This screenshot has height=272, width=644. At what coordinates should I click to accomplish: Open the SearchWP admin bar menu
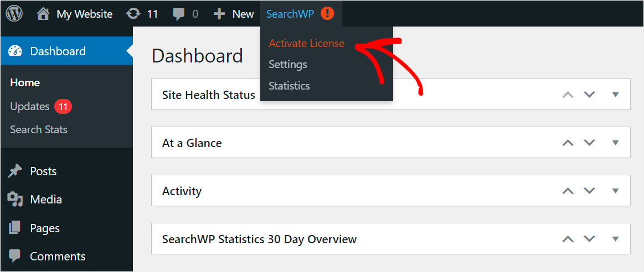point(290,14)
